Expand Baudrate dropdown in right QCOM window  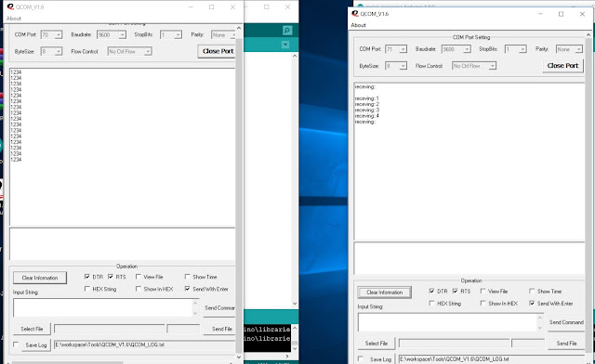coord(467,49)
